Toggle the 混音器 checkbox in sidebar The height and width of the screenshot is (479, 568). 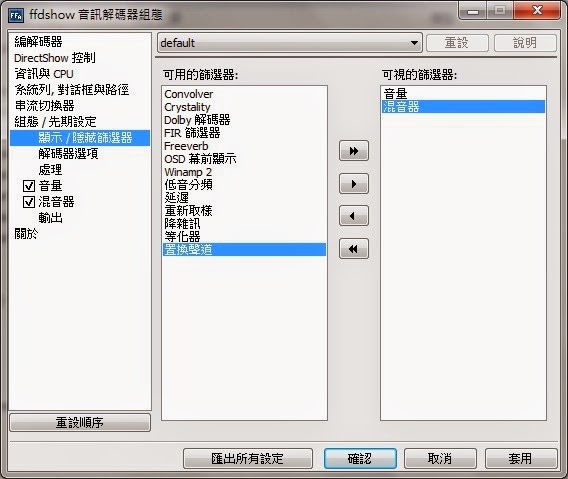[29, 202]
